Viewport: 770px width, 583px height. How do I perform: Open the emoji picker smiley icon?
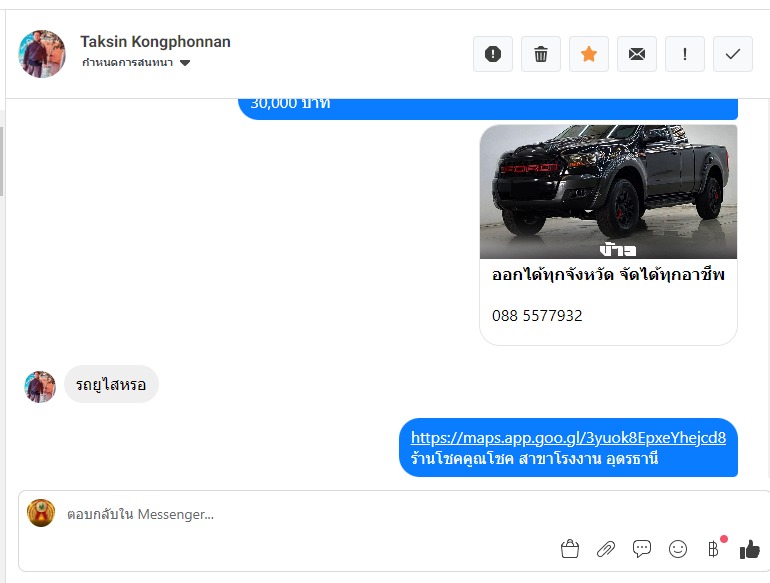click(678, 549)
